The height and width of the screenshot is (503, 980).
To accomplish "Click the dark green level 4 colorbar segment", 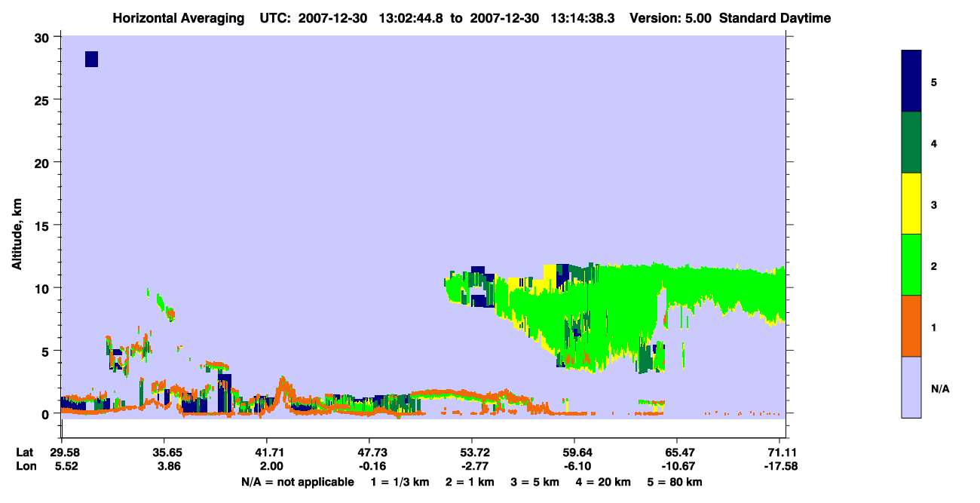I will pos(911,143).
